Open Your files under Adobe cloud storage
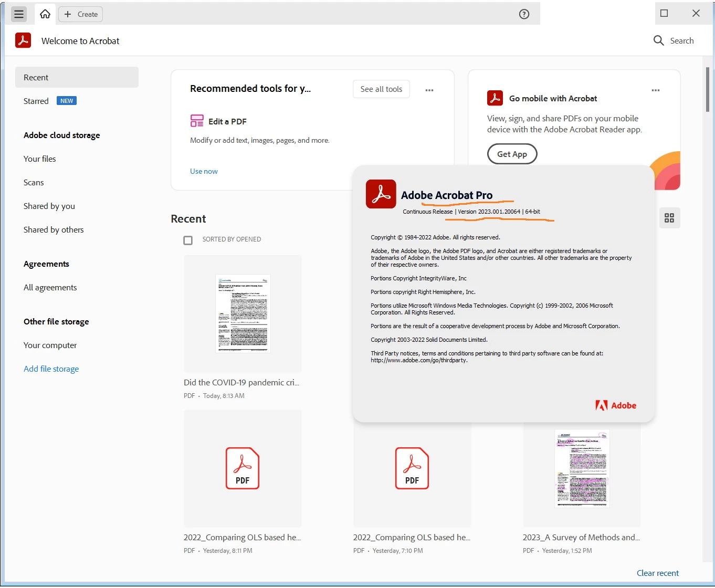This screenshot has height=588, width=715. tap(39, 159)
